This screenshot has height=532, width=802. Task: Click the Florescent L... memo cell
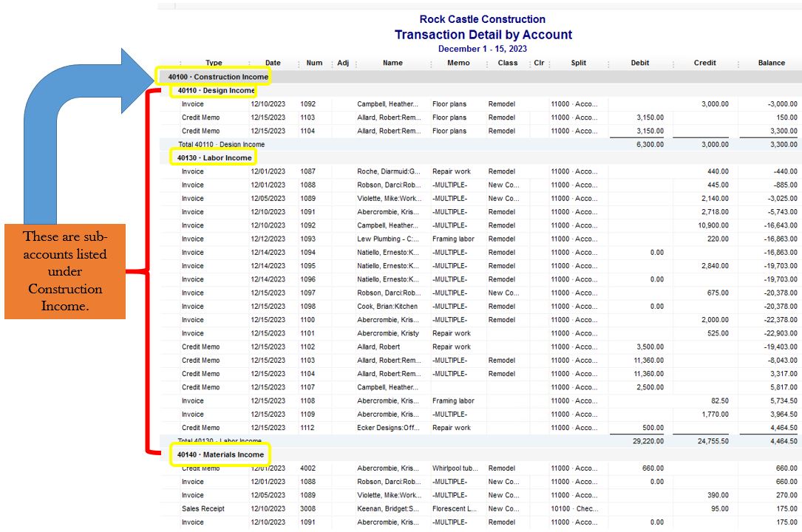tap(454, 509)
